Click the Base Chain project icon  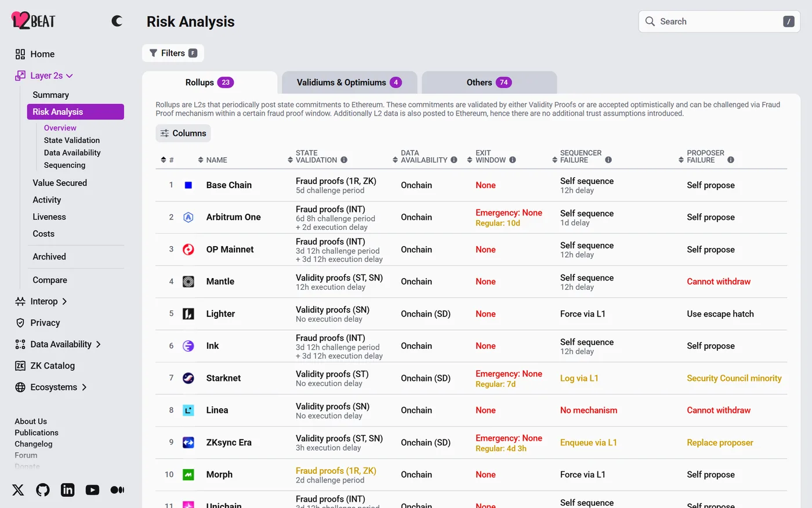point(188,185)
